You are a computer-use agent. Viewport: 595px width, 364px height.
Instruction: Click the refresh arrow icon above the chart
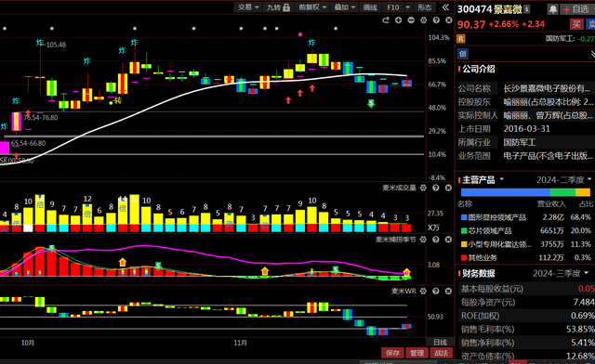pos(386,20)
